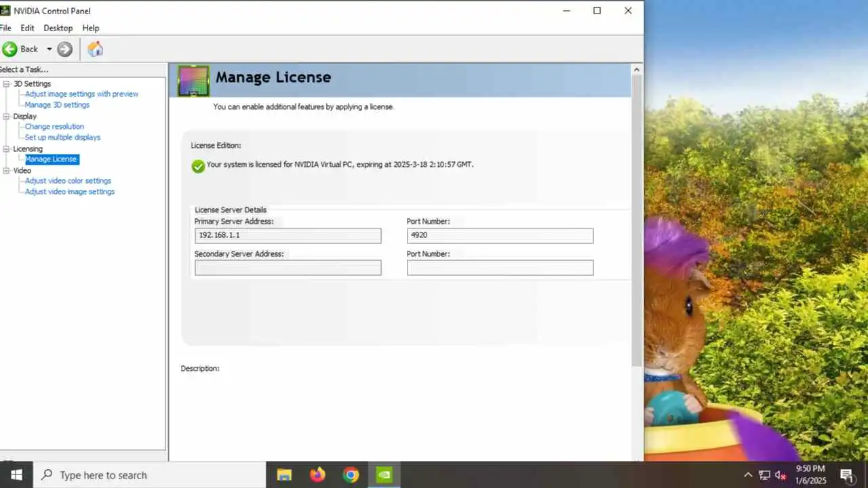Collapse the Display tree node
The height and width of the screenshot is (488, 868).
pyautogui.click(x=7, y=117)
